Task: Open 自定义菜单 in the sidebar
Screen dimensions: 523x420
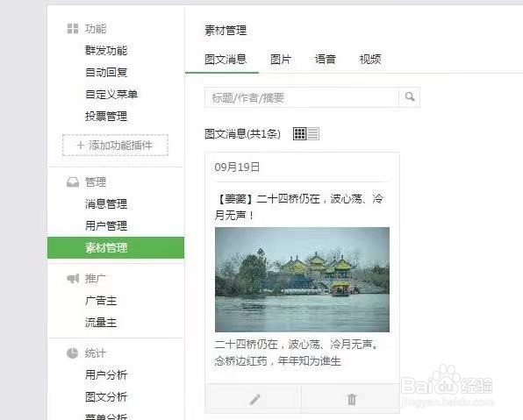Action: [111, 94]
